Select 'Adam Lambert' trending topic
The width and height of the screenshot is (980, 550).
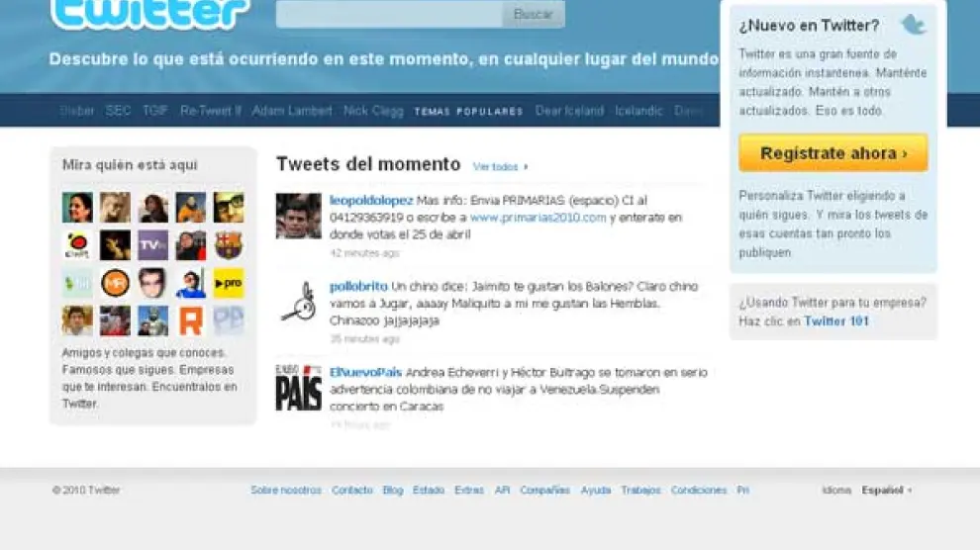tap(292, 111)
